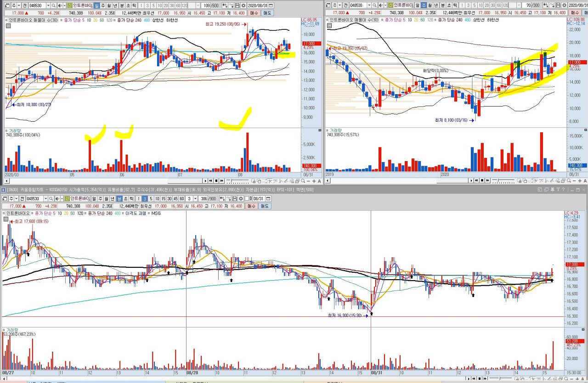Viewport: 588px width, 383px height.
Task: Open calendar icon beside 08/31 in bottom chart
Action: [268, 198]
